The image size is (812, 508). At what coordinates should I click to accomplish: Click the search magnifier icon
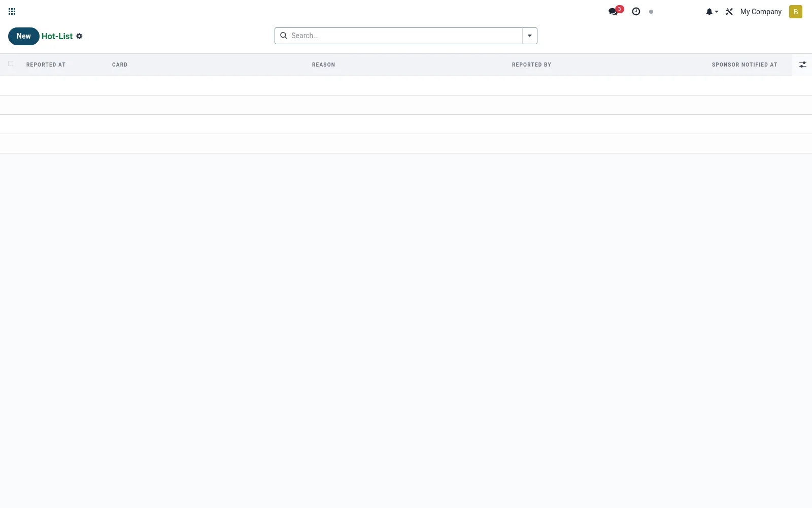click(284, 36)
